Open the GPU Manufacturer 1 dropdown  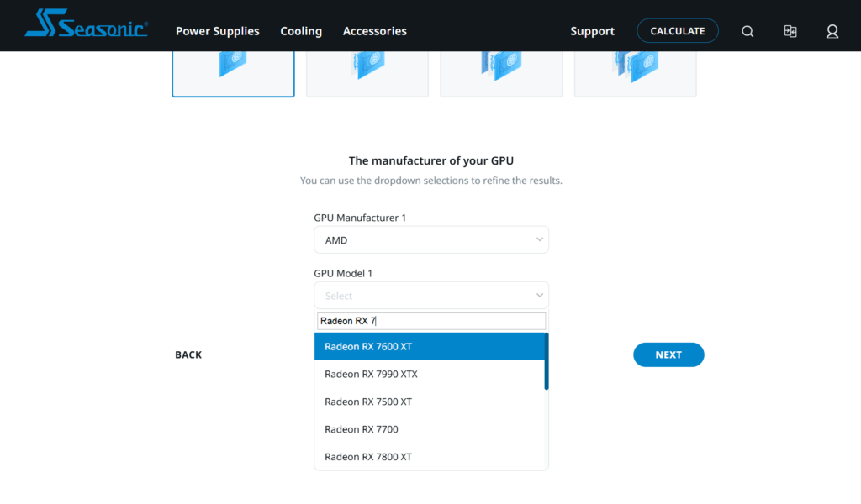(x=431, y=239)
